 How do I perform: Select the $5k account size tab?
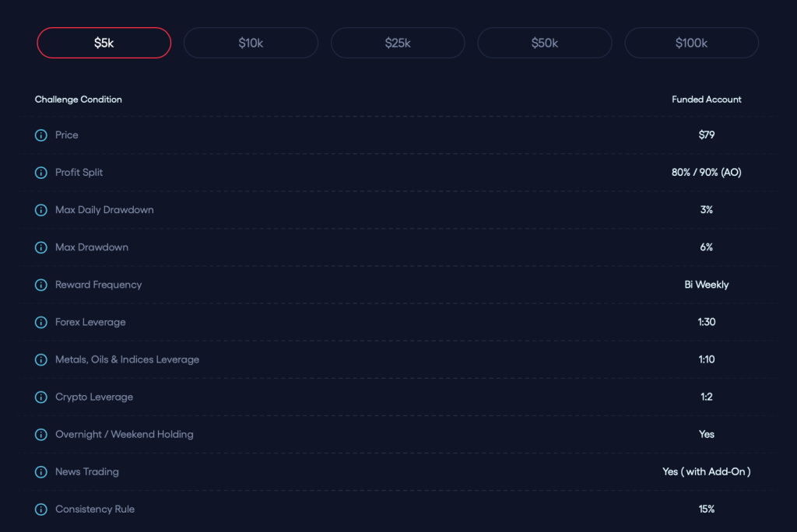104,43
